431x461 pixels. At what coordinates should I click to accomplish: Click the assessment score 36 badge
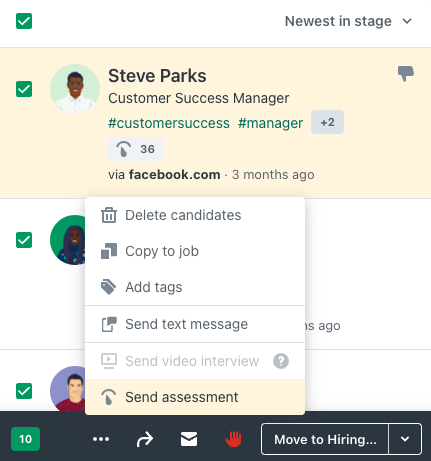click(x=136, y=149)
